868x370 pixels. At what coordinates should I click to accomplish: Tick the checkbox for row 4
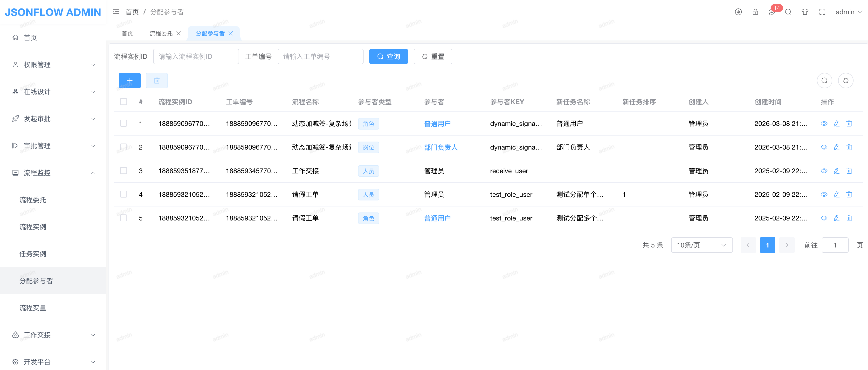point(124,194)
